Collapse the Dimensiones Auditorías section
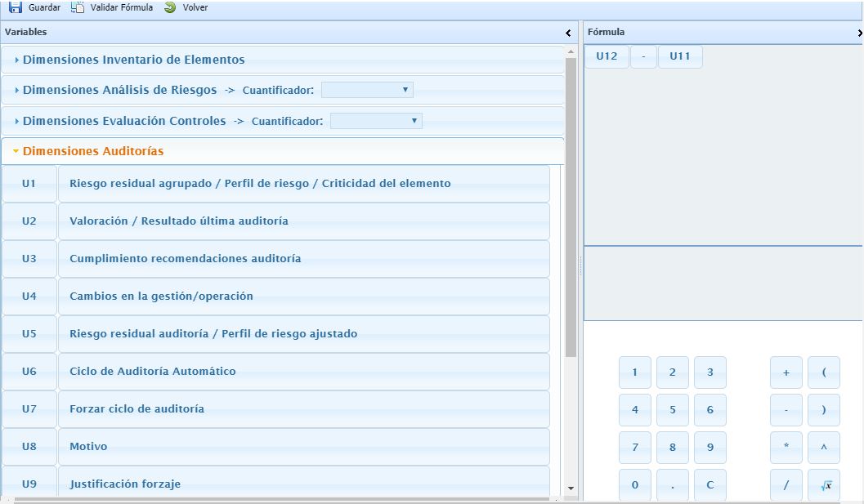The height and width of the screenshot is (504, 864). 92,151
